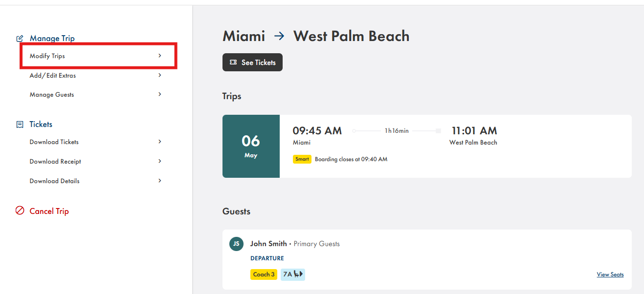Screen dimensions: 644x294
Task: Click the See Tickets button
Action: click(252, 63)
